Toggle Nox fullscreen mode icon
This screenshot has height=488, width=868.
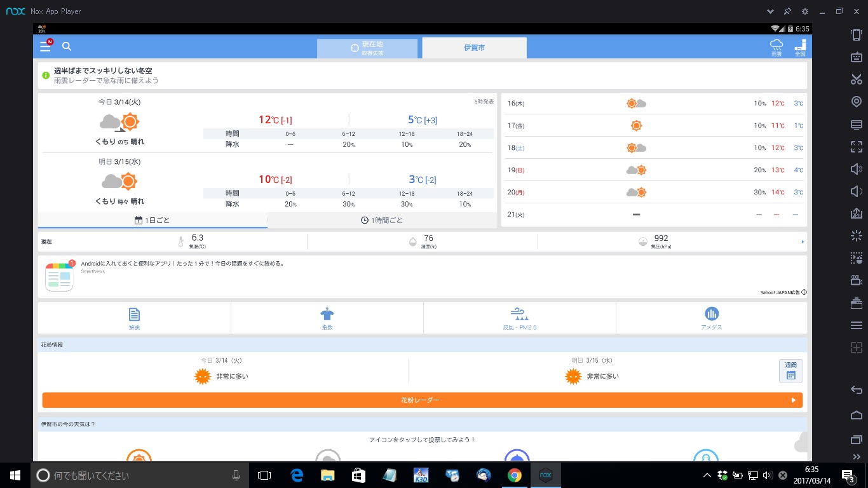[x=856, y=146]
